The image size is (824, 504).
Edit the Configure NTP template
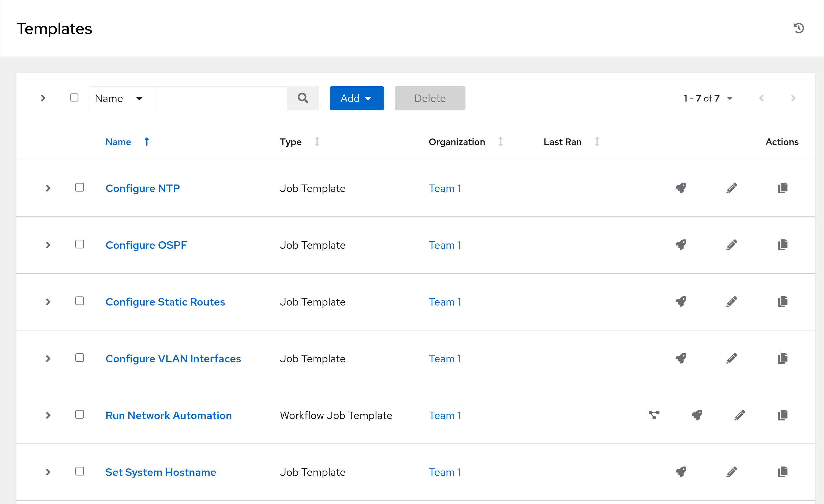[732, 188]
